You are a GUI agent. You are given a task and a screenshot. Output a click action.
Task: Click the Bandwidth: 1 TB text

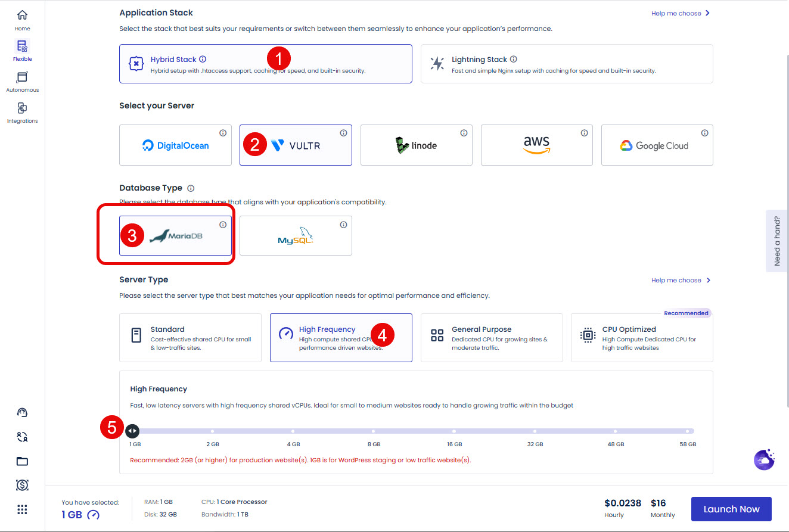(225, 514)
